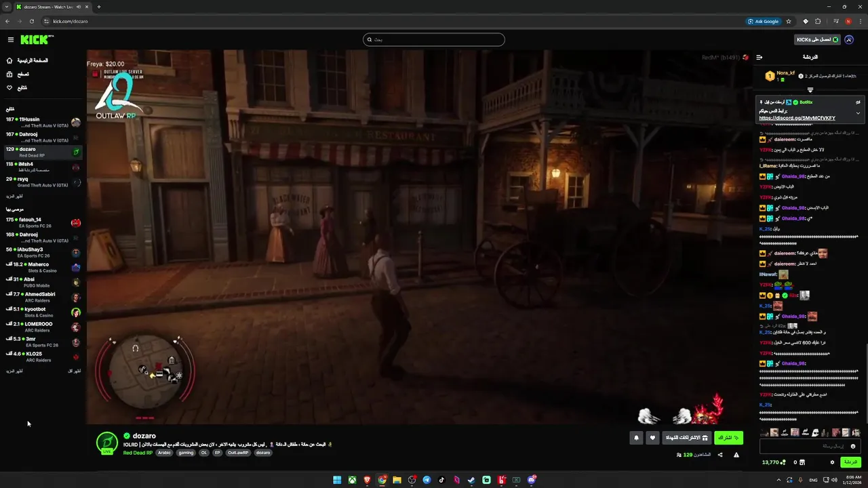Open Steam from the taskbar
Image resolution: width=868 pixels, height=488 pixels.
click(x=471, y=480)
